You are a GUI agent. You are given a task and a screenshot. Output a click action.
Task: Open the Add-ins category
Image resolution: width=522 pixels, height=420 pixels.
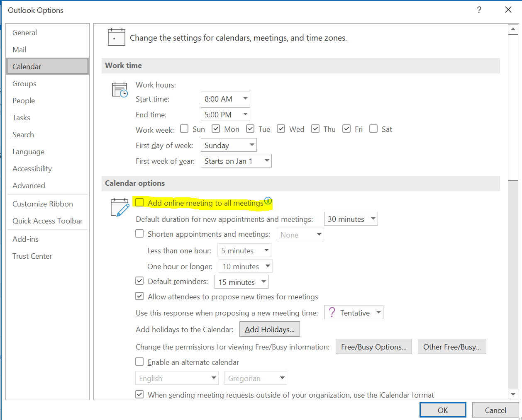[47, 239]
